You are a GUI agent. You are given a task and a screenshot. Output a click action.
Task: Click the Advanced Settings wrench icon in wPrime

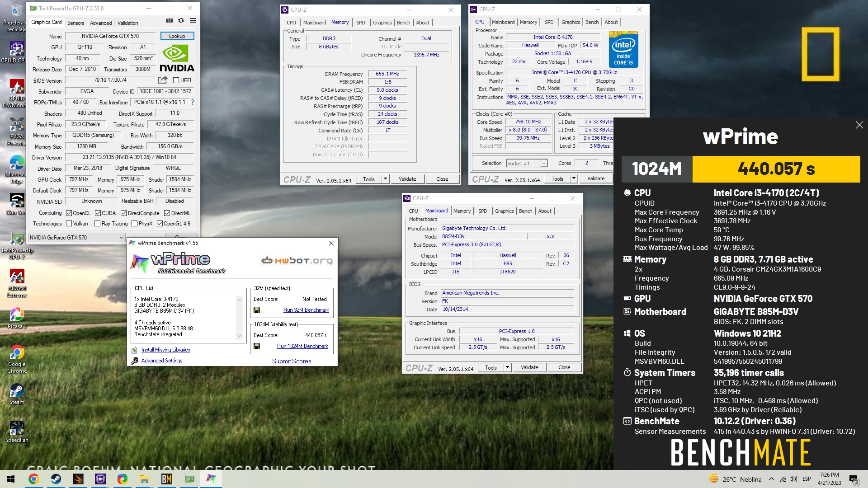tap(134, 361)
